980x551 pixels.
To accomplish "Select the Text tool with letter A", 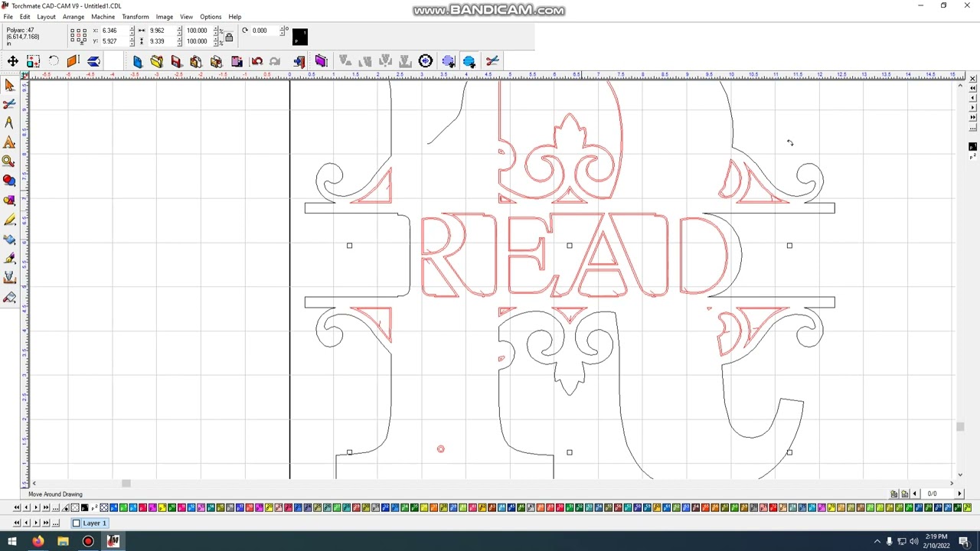I will tap(9, 142).
